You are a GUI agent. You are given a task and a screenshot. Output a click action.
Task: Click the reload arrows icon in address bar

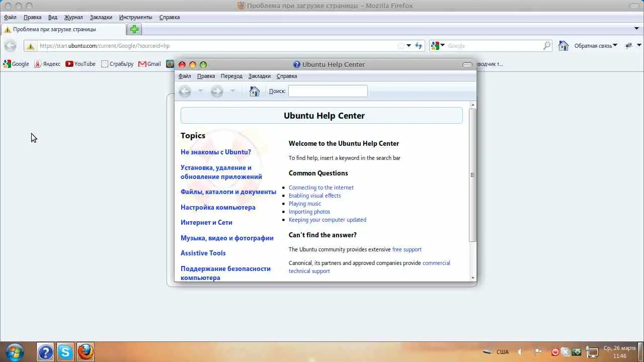tap(419, 46)
